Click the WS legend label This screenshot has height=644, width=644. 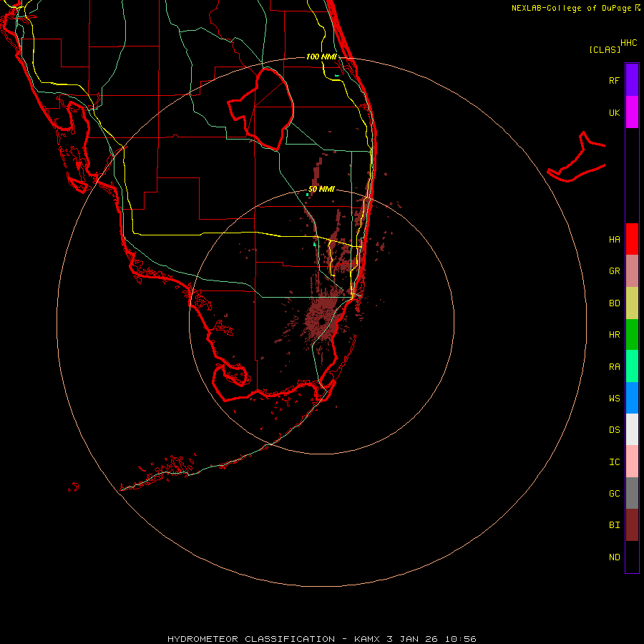click(615, 399)
